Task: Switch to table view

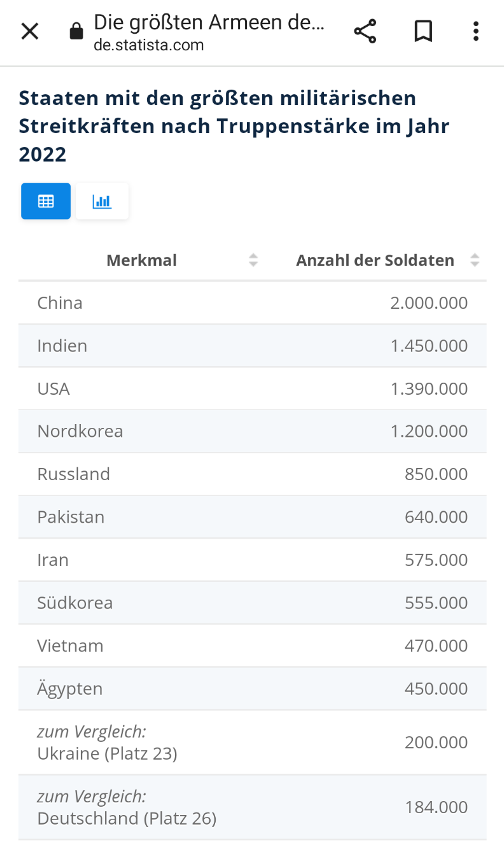Action: click(46, 201)
